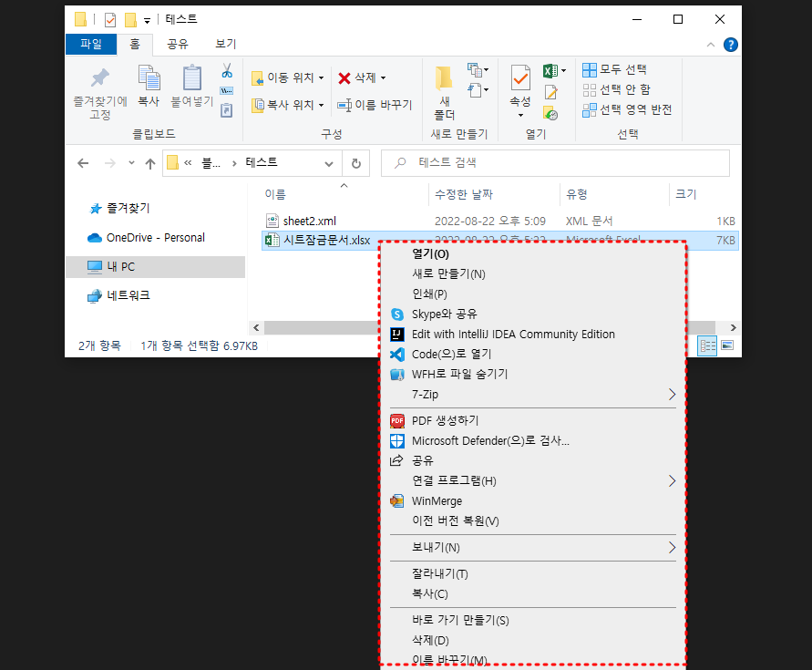Choose 이전 버전 복원(V) entry
Viewport: 812px width, 670px height.
[x=533, y=521]
